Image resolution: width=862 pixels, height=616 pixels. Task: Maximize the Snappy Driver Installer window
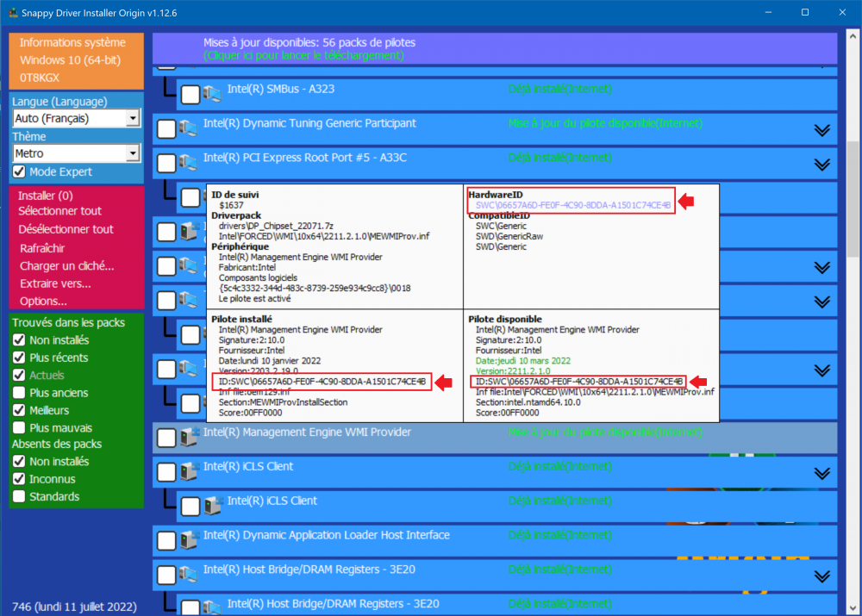point(805,12)
